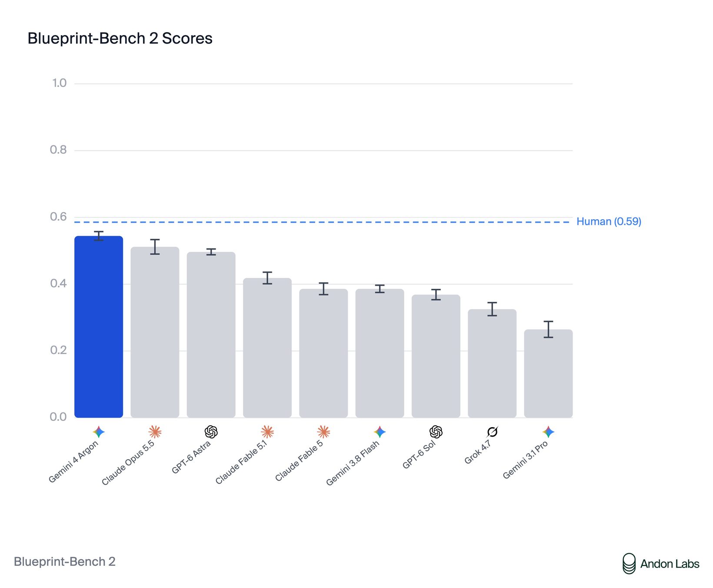Click the GPT-6 Sol OpenAI icon

coord(436,432)
